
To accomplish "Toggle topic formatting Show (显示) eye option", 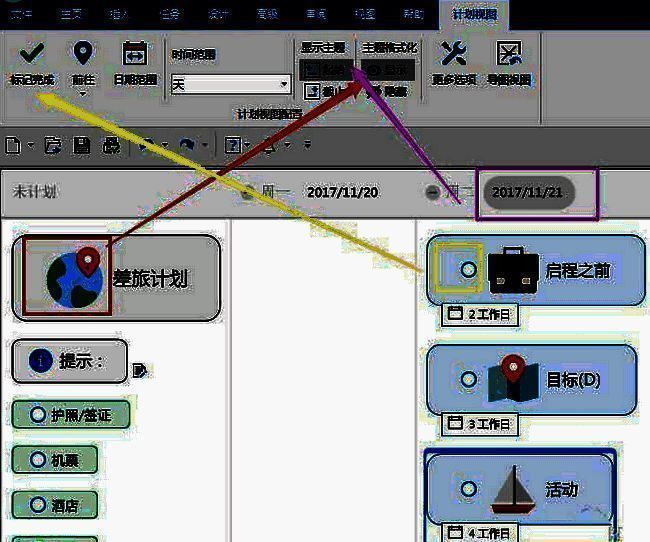I will pyautogui.click(x=388, y=70).
